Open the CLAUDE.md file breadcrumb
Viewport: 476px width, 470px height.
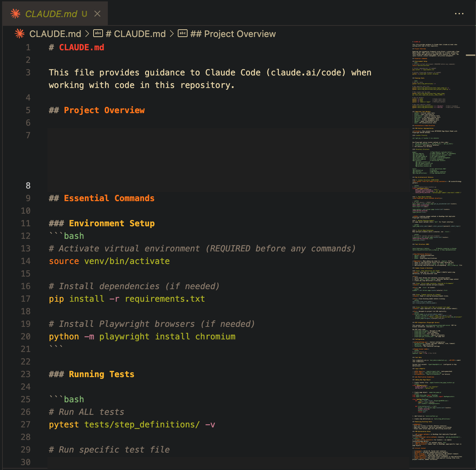pyautogui.click(x=55, y=34)
